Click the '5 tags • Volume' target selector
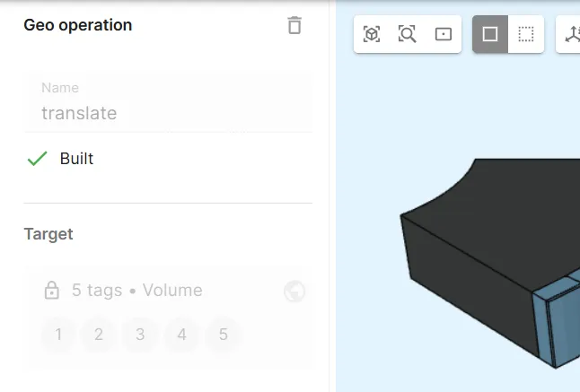Screen dimensions: 580x392 point(136,291)
